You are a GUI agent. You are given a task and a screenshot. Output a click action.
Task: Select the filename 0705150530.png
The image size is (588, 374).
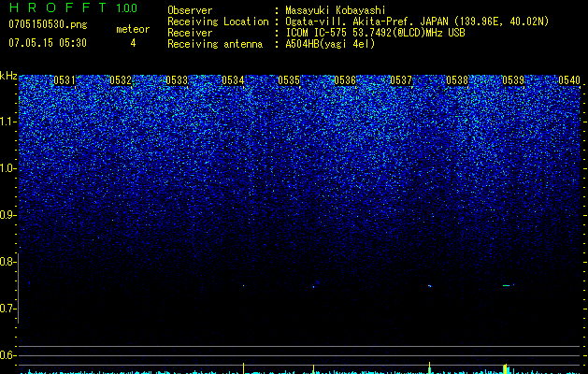coord(48,24)
